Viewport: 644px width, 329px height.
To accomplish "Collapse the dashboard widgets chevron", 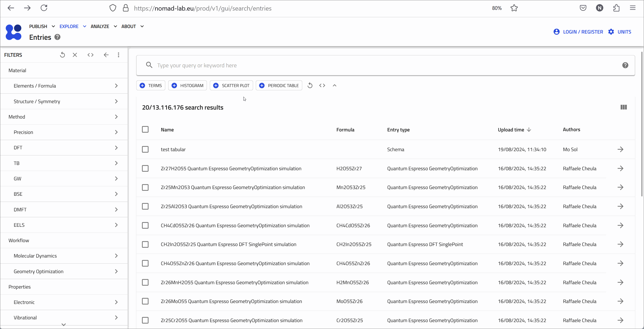I will [334, 85].
